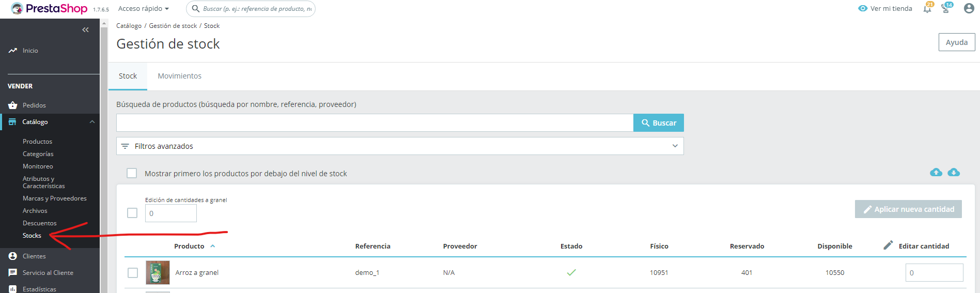980x293 pixels.
Task: Click the Buscar search button
Action: pyautogui.click(x=659, y=123)
